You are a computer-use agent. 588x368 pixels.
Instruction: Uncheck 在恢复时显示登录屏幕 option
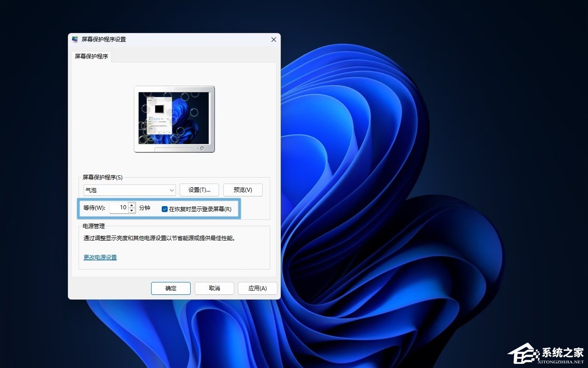[x=164, y=209]
